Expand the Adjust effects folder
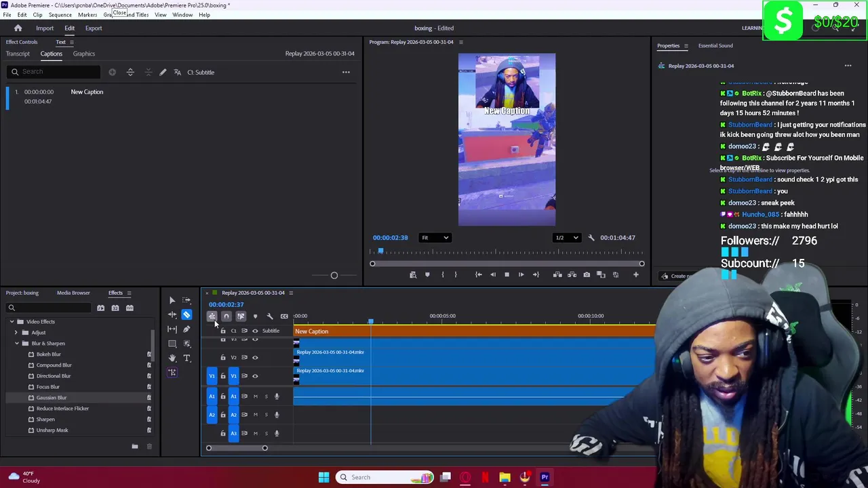The image size is (868, 488). click(x=16, y=332)
